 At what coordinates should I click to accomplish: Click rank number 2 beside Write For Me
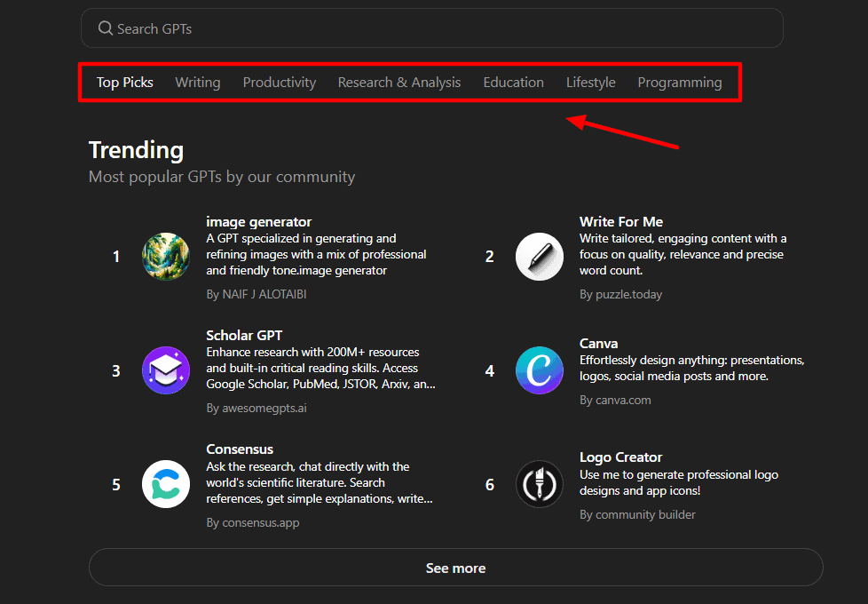489,257
